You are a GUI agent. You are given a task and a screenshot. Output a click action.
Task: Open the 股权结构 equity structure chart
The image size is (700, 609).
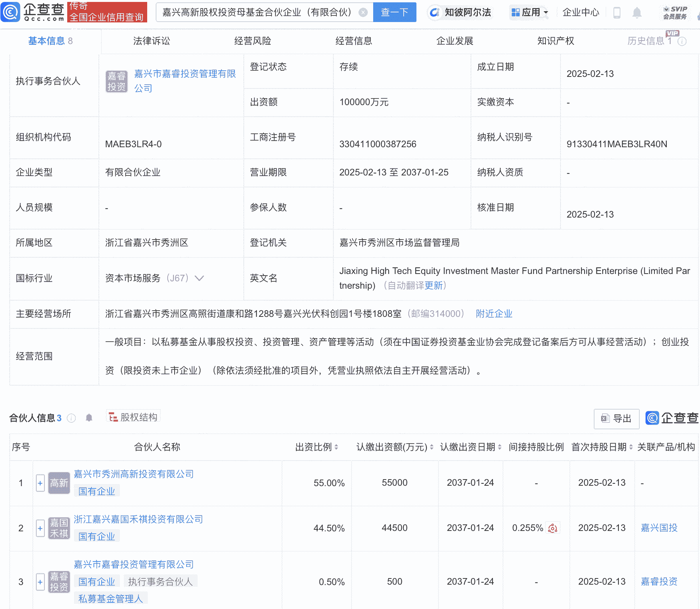133,417
